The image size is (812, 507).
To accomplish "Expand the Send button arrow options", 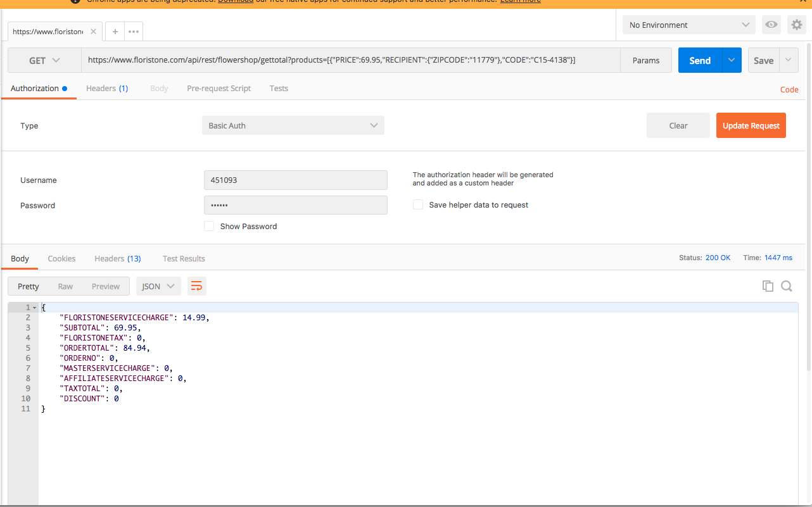I will coord(732,60).
